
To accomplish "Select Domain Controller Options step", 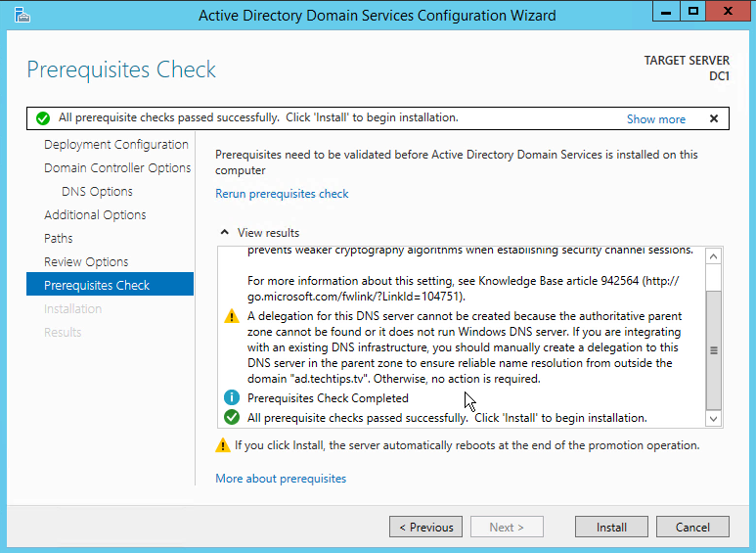I will (117, 168).
